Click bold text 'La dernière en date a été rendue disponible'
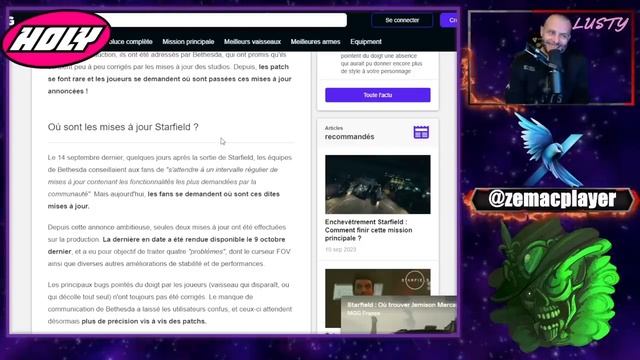 point(173,240)
